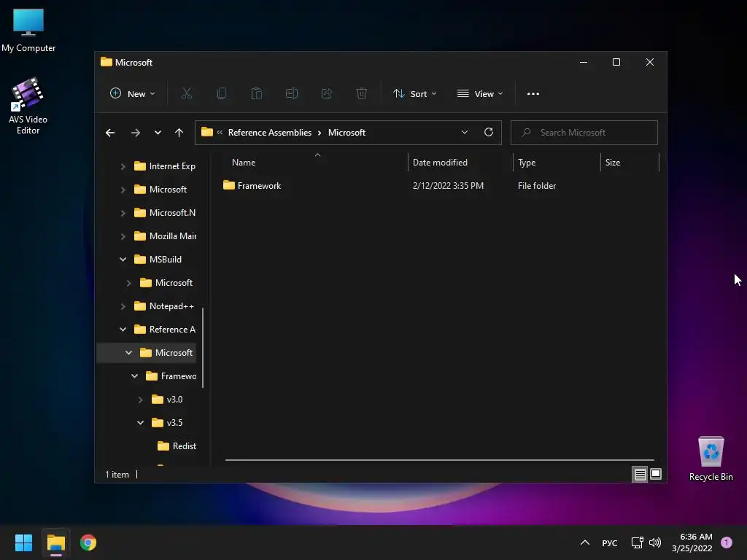The image size is (747, 560).
Task: Show recent locations dropdown arrow
Action: 158,133
